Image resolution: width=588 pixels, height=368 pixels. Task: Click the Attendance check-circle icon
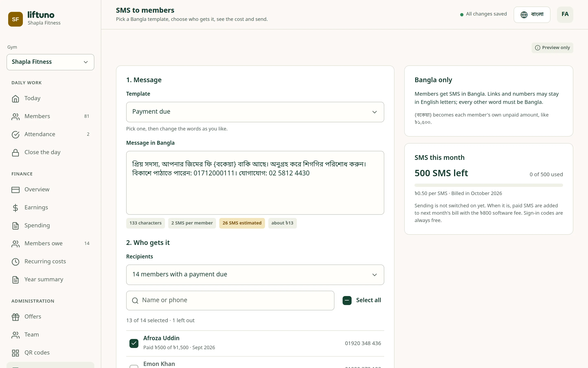click(x=16, y=135)
